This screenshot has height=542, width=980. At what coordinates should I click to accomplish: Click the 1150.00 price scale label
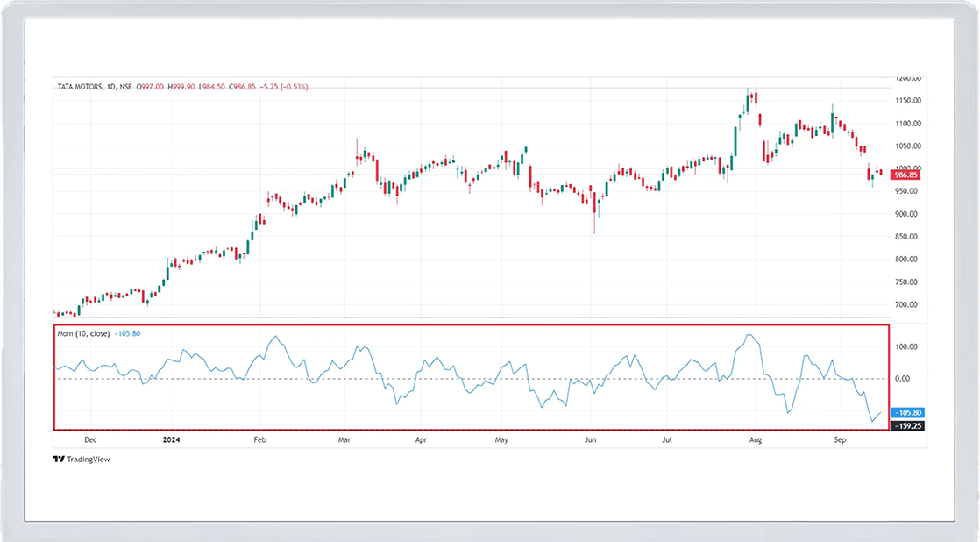pos(906,101)
